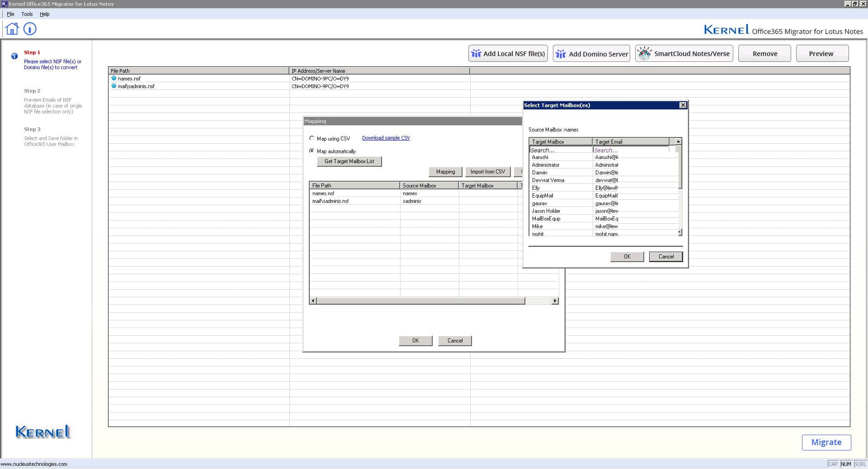Click OK in Select Target Mailbox(es) dialog
Image resolution: width=868 pixels, height=469 pixels.
coord(627,257)
